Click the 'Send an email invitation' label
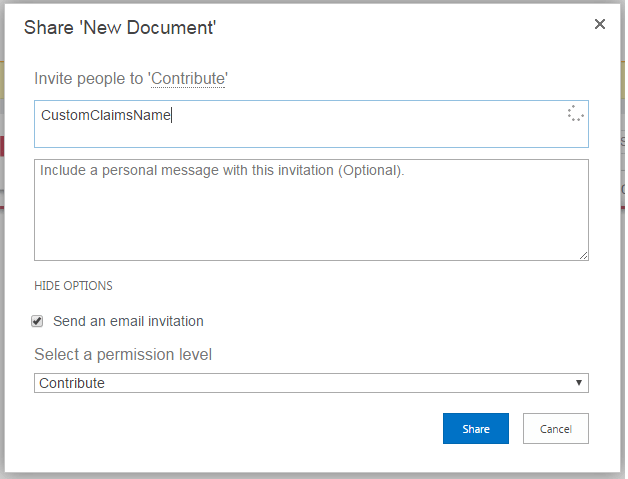Viewport: 628px width, 479px height. [x=128, y=321]
